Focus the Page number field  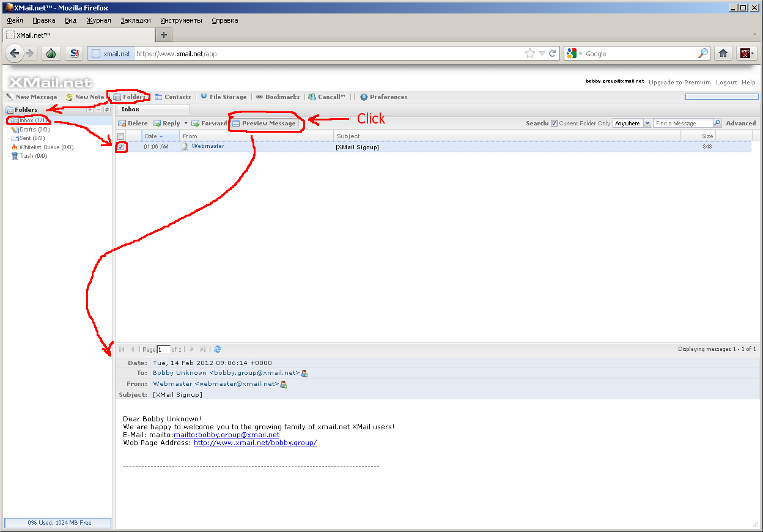pyautogui.click(x=163, y=349)
